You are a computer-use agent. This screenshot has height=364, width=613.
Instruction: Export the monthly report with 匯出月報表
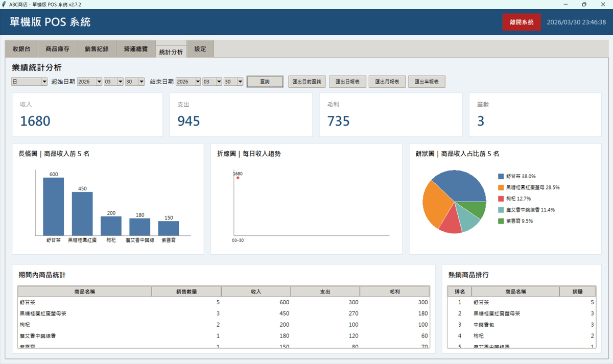(x=387, y=82)
